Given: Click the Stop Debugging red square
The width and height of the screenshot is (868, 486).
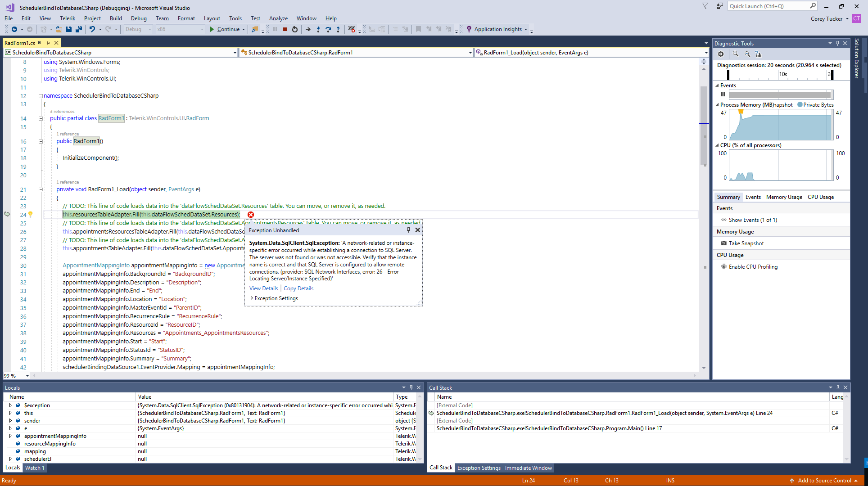Looking at the screenshot, I should (285, 29).
